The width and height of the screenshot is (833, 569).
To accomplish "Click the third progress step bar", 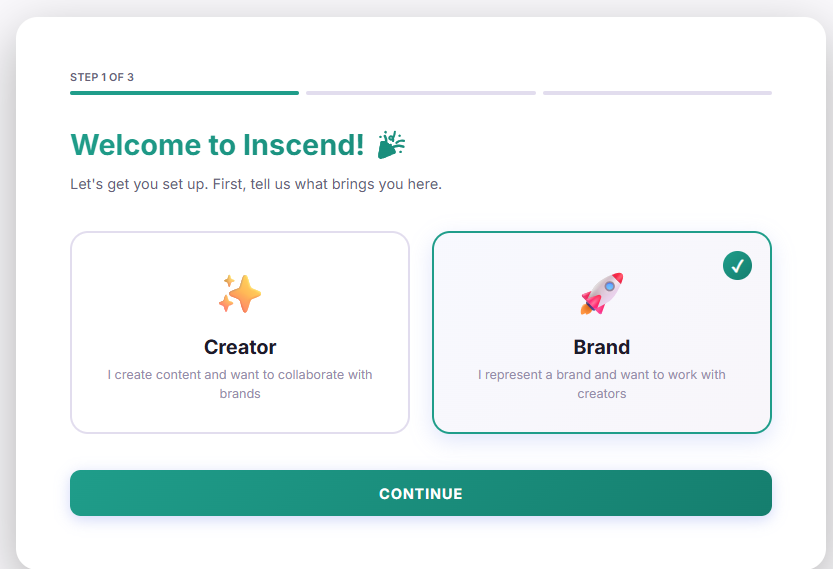I will [x=657, y=93].
